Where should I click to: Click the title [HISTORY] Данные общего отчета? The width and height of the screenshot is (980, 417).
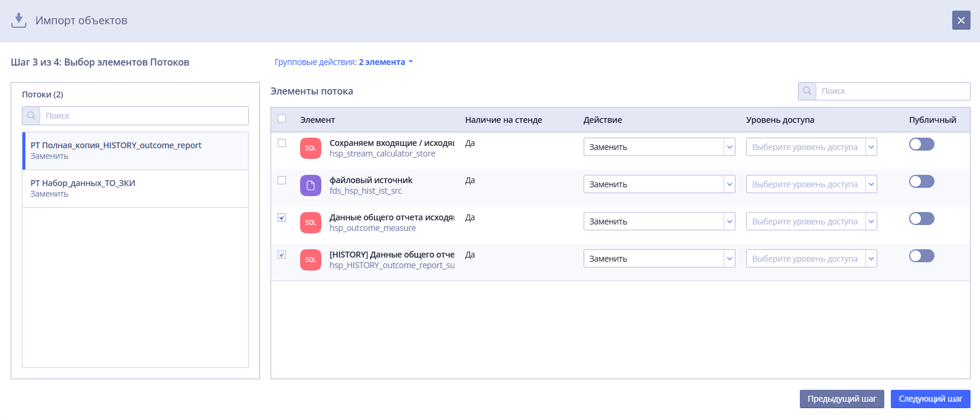click(392, 255)
